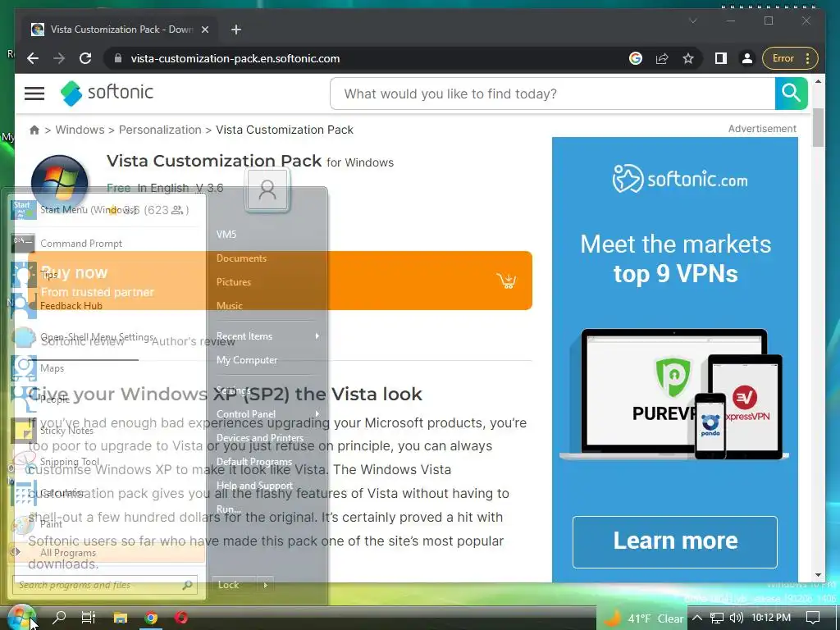The height and width of the screenshot is (630, 840).
Task: Open taskbar search magnifier
Action: tap(59, 618)
